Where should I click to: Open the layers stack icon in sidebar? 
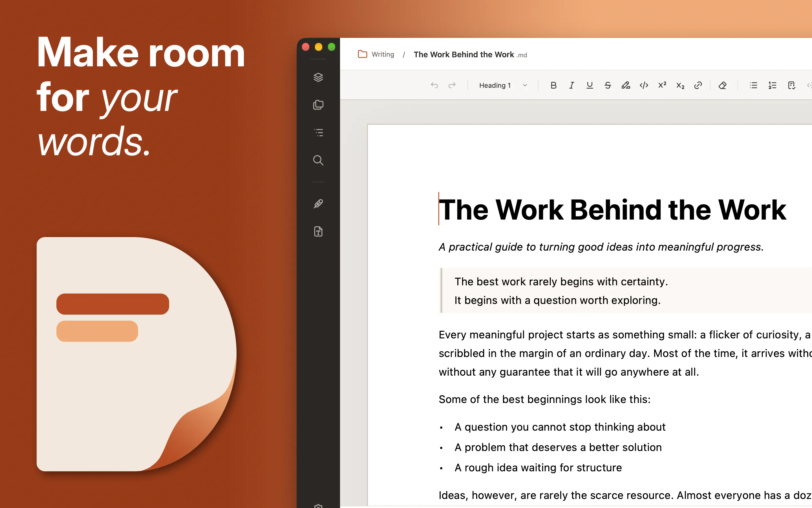tap(318, 77)
